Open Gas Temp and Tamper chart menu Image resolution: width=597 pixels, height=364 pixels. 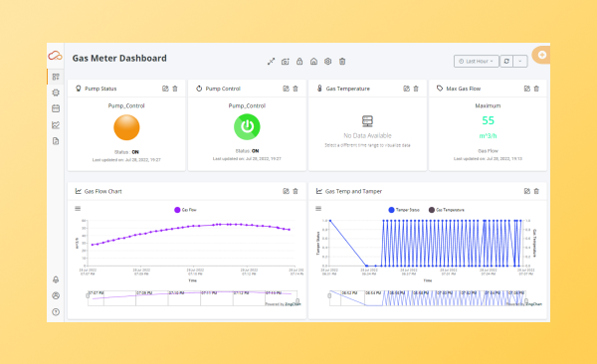click(318, 208)
